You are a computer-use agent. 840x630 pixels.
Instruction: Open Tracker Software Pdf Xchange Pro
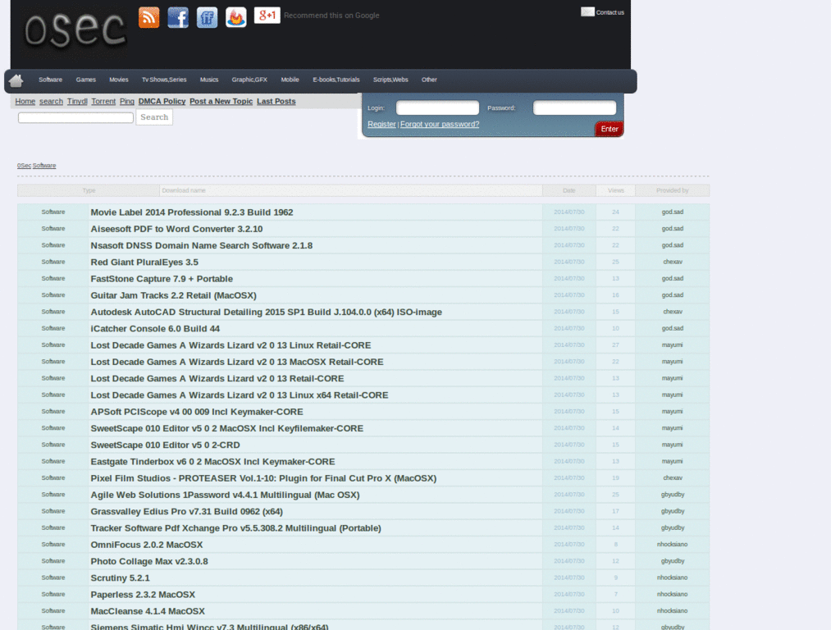click(235, 527)
